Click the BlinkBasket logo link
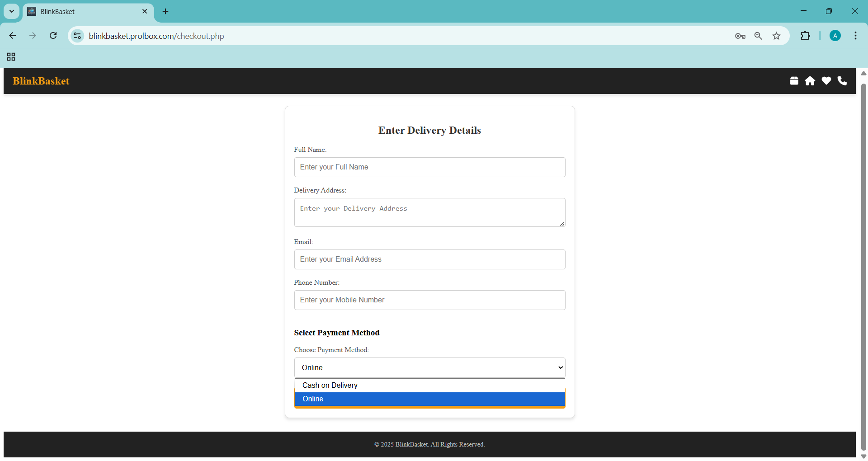This screenshot has width=868, height=461. pyautogui.click(x=41, y=81)
